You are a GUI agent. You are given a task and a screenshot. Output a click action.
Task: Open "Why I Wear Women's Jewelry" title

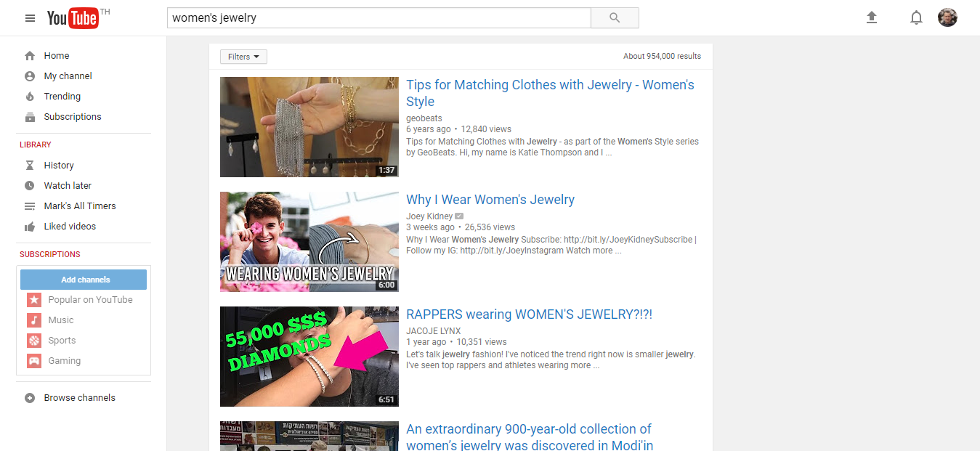point(490,200)
